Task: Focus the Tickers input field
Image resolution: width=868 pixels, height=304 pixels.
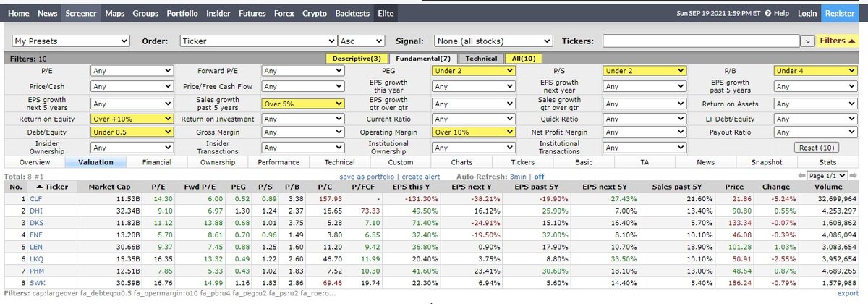Action: [701, 41]
